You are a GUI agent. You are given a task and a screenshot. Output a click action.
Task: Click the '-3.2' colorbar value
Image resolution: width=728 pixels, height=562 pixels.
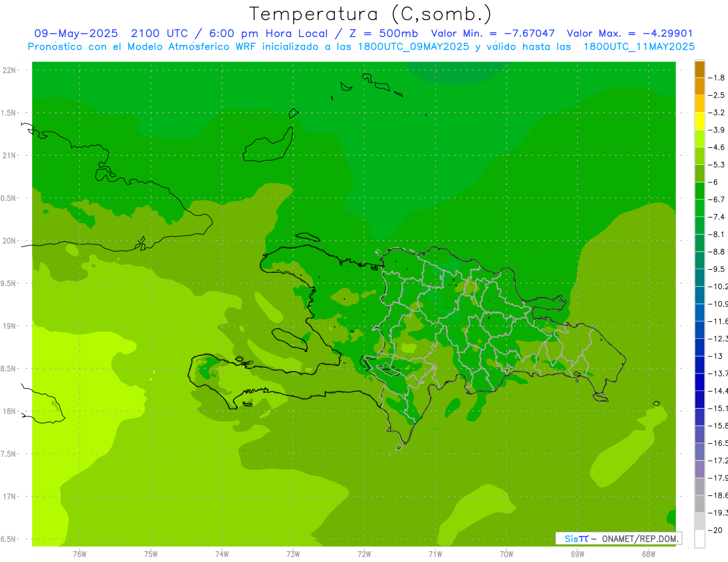tap(717, 112)
